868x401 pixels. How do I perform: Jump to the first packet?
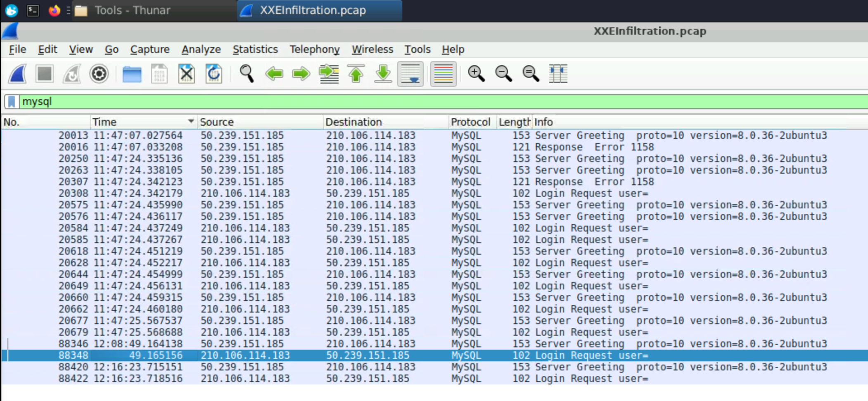point(356,74)
